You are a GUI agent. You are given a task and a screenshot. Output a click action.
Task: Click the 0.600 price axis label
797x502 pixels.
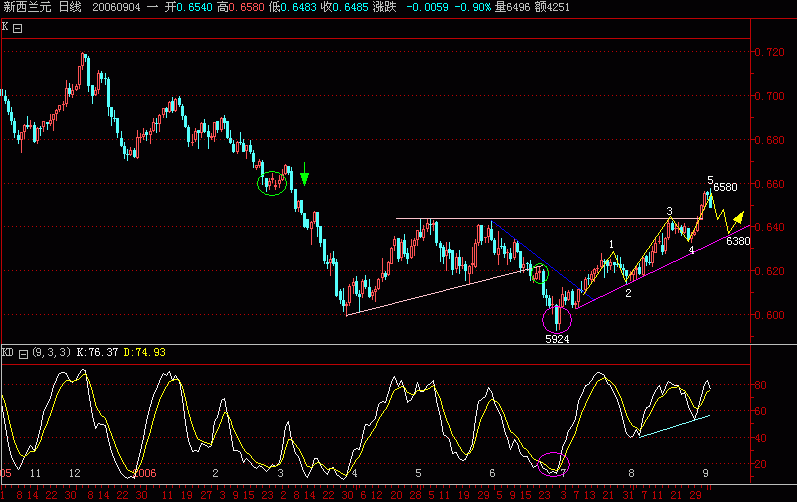(769, 315)
